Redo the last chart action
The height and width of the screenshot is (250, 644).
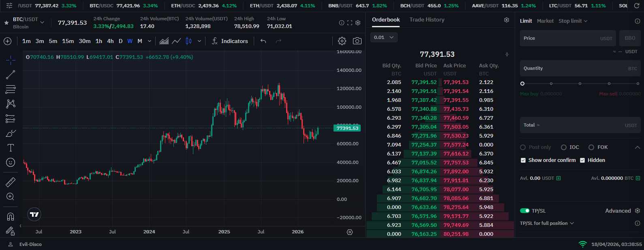[x=278, y=41]
